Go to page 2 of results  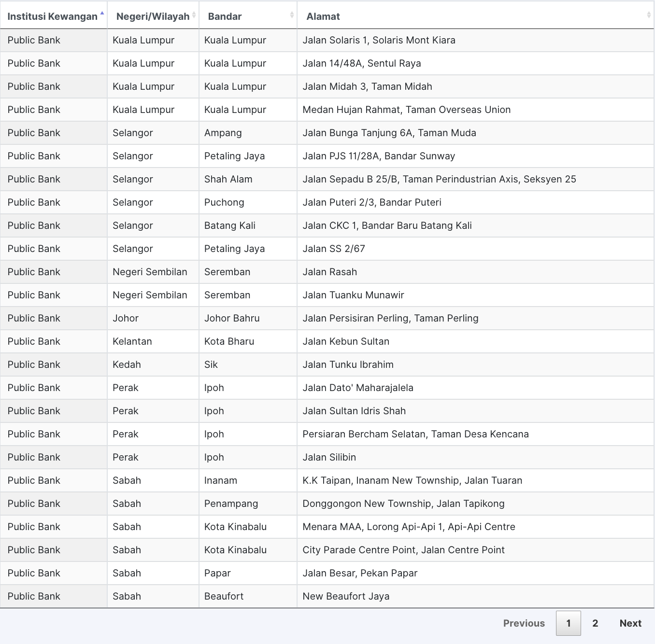pyautogui.click(x=595, y=623)
